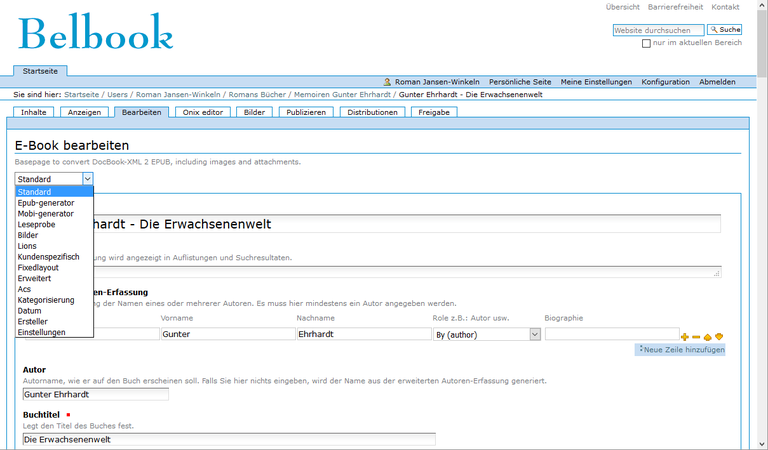Open Kontakt link
Screen dimensions: 768x450
click(x=725, y=7)
